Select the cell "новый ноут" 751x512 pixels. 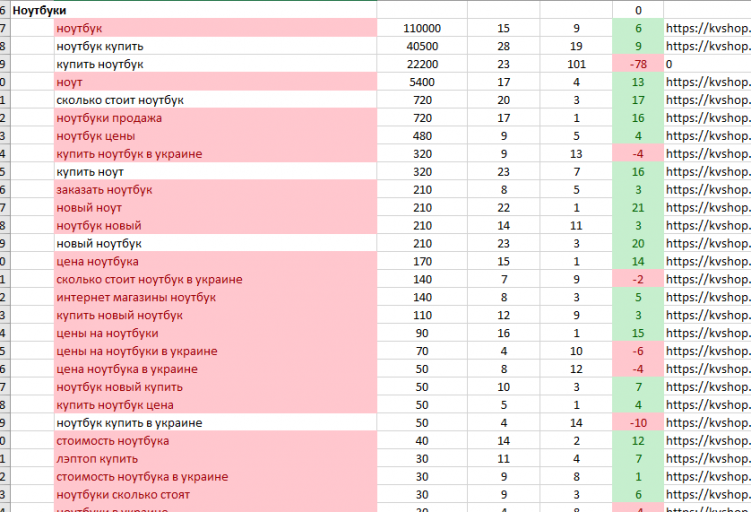pyautogui.click(x=216, y=207)
